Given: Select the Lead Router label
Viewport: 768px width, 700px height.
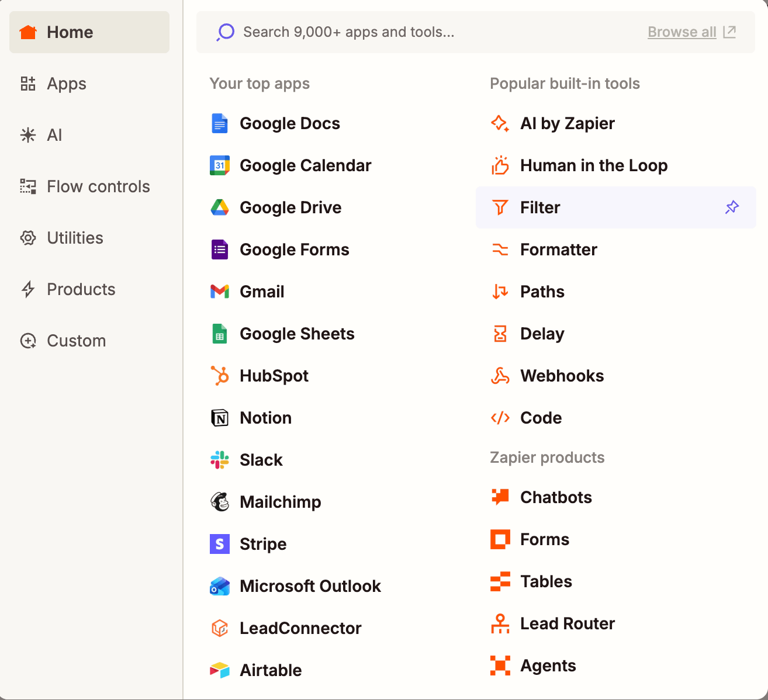Looking at the screenshot, I should click(x=568, y=623).
